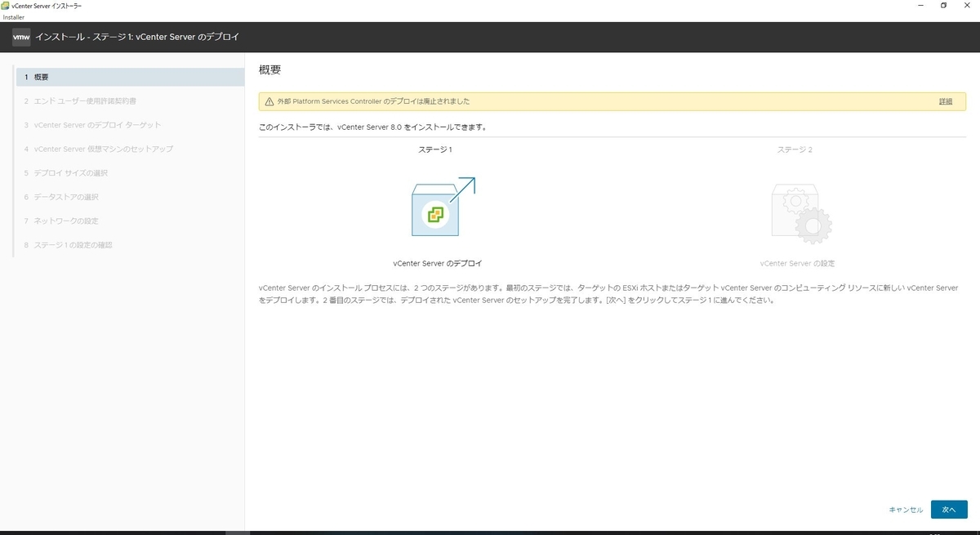Open the 詳細 link in the warning banner
This screenshot has height=535, width=980.
[x=946, y=101]
